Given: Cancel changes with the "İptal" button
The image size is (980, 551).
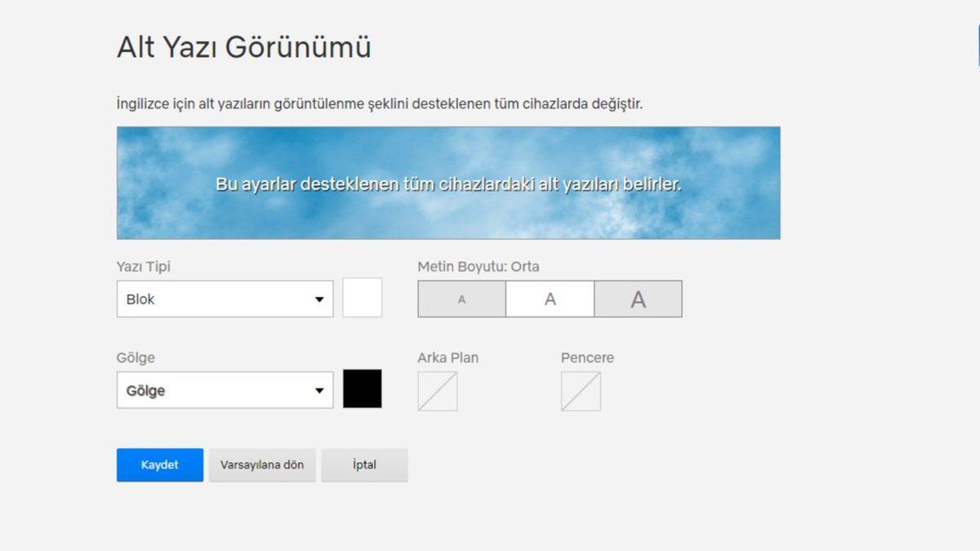Looking at the screenshot, I should (365, 464).
